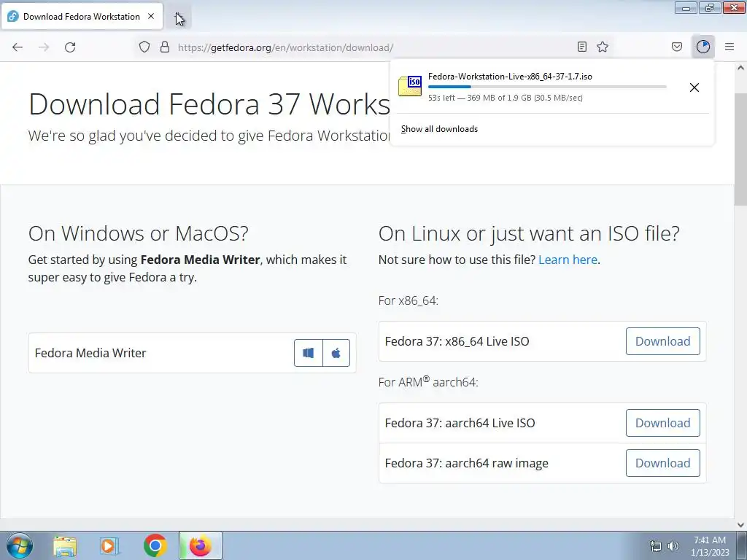
Task: Click the 'Fedora 37: aarch64 raw image' label
Action: 466,463
